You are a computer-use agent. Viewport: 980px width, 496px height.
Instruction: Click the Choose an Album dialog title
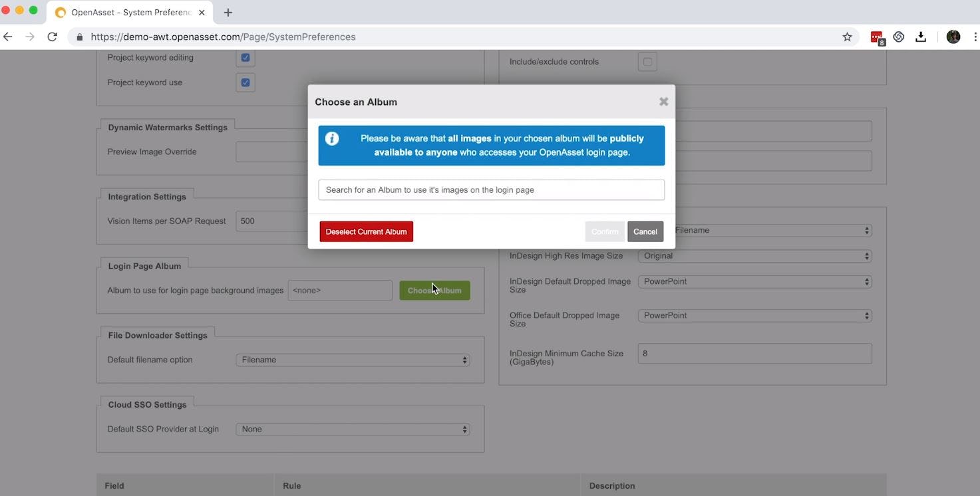click(x=356, y=102)
